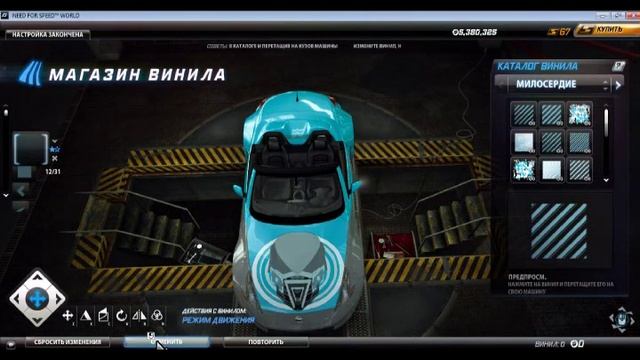640x360 pixels.
Task: Nudge vinyl left with pad arrow
Action: [16, 299]
